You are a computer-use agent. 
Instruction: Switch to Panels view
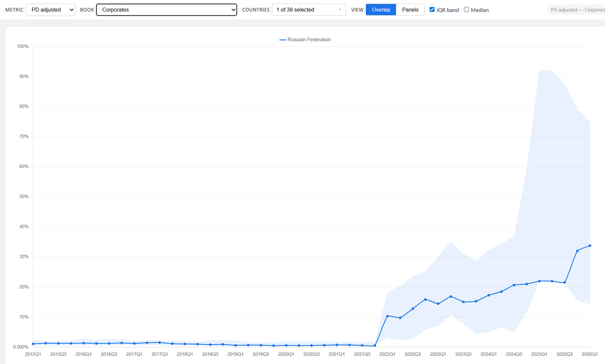pyautogui.click(x=410, y=10)
